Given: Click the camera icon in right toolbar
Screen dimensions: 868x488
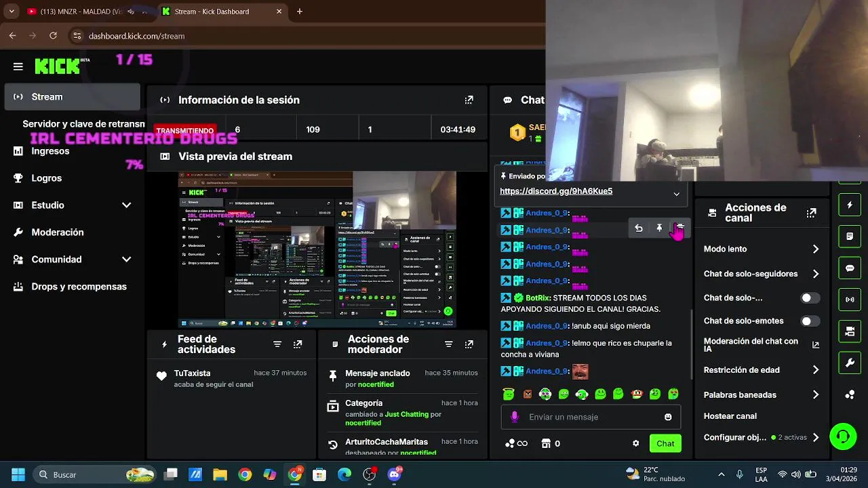Looking at the screenshot, I should tap(850, 331).
